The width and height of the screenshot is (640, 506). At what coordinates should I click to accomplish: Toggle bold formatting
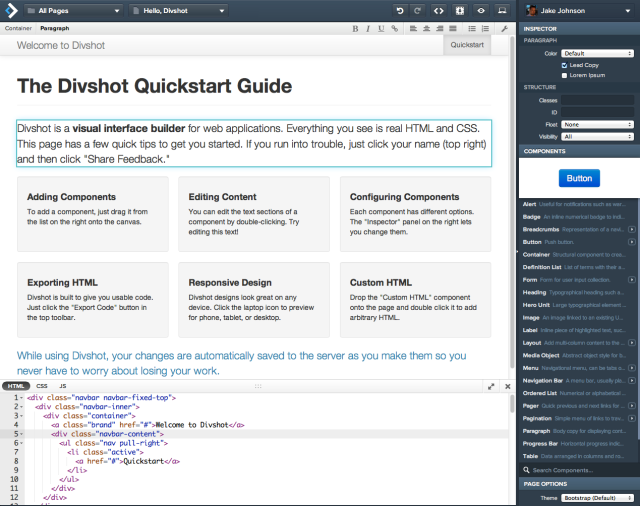click(355, 29)
